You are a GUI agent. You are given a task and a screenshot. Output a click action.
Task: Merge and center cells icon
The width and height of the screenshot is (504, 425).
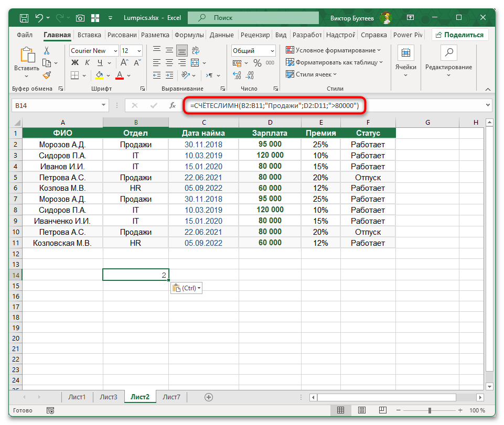pos(195,63)
